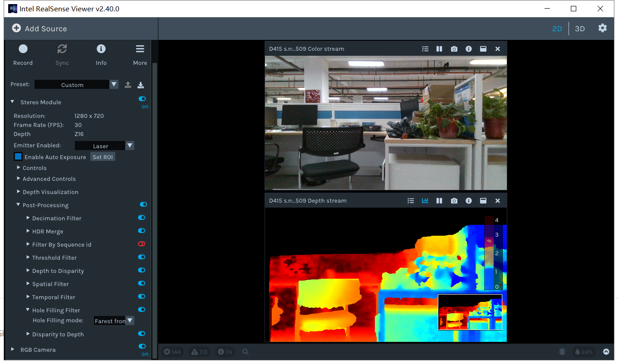Viewport: 618px width, 364px height.
Task: Turn off the Decimation Filter toggle
Action: coord(142,218)
